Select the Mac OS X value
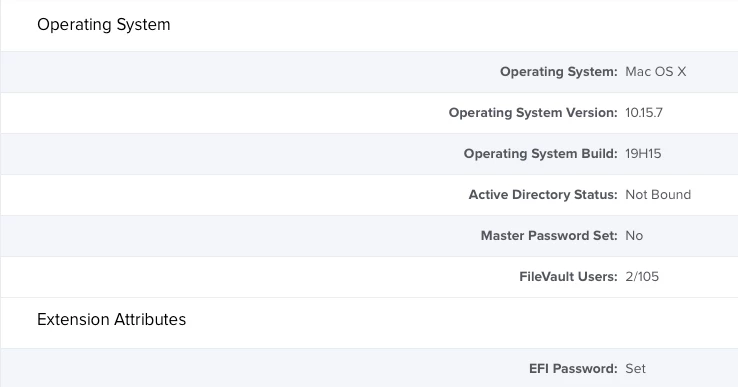The image size is (738, 387). 656,72
